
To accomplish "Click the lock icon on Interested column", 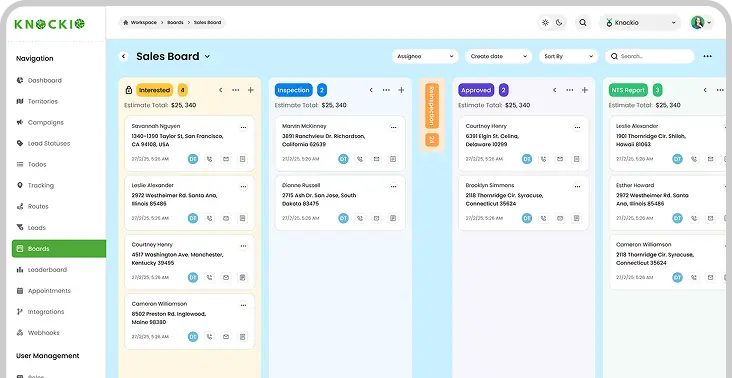I will coord(129,90).
